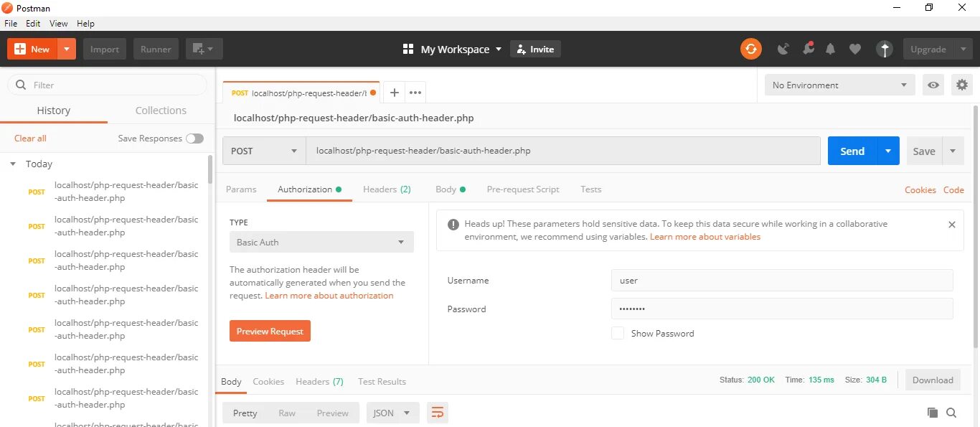The image size is (980, 427).
Task: Click the request URL input field
Action: 563,151
